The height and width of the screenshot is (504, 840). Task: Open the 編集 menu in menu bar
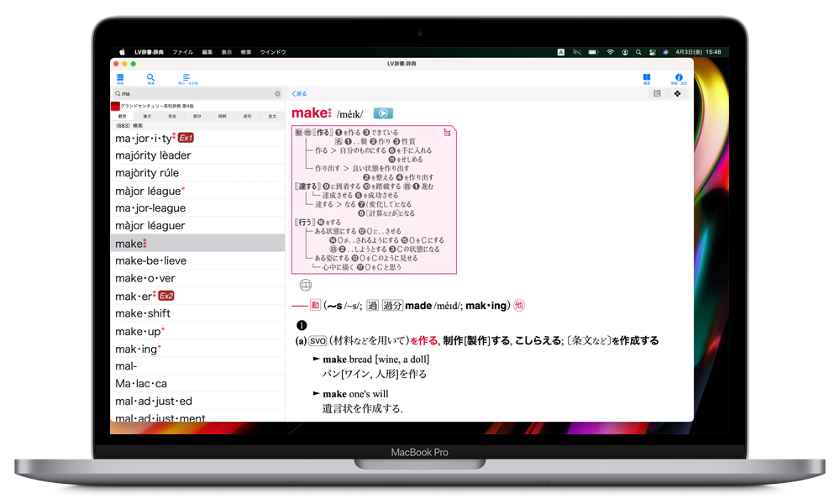(x=207, y=52)
